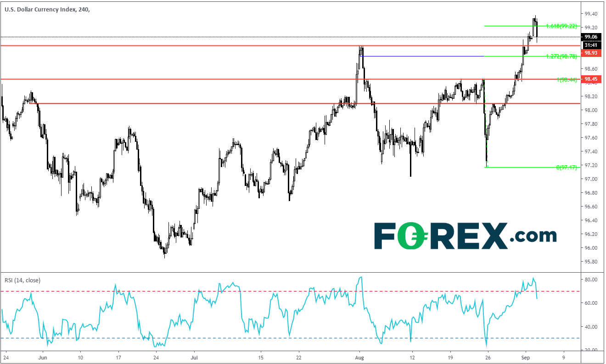Click the 97.20 price axis value
606x364 pixels.
[x=591, y=165]
